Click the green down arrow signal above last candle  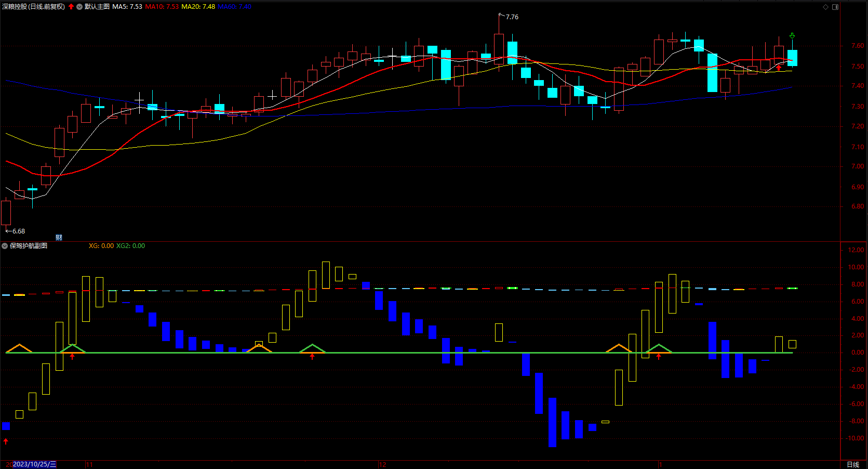tap(792, 36)
